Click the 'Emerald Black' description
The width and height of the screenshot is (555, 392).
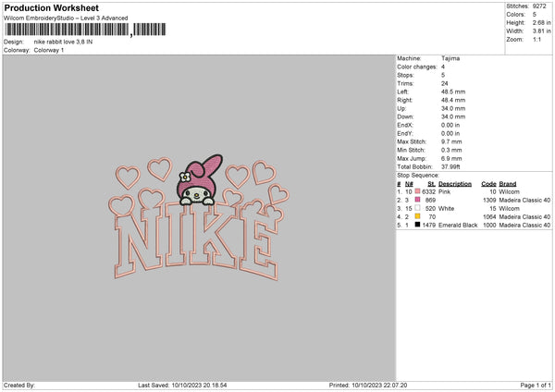pos(458,225)
